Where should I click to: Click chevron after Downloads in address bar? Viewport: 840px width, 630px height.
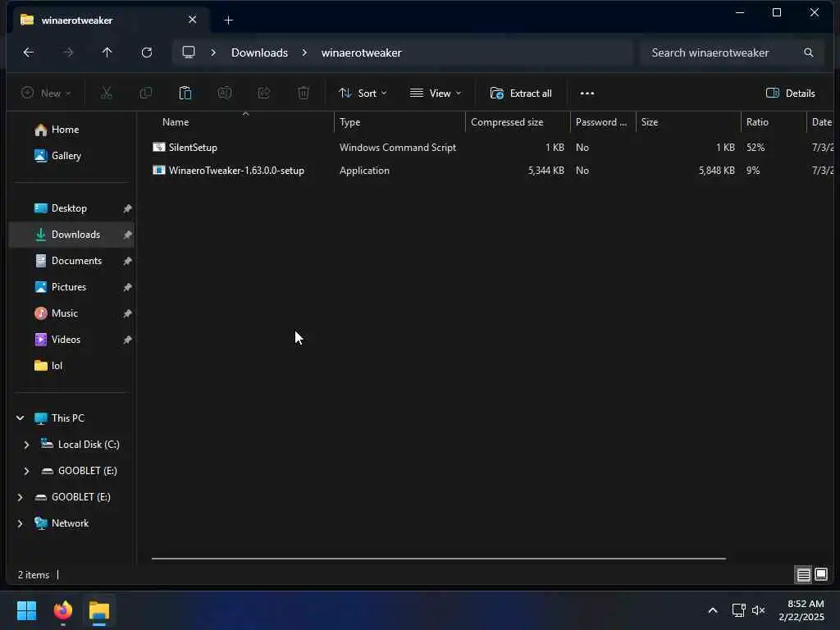pyautogui.click(x=304, y=52)
